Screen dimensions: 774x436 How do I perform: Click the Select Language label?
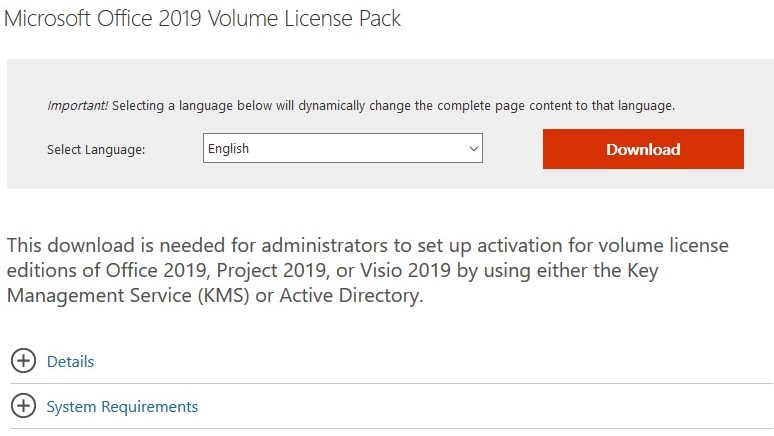click(x=96, y=150)
